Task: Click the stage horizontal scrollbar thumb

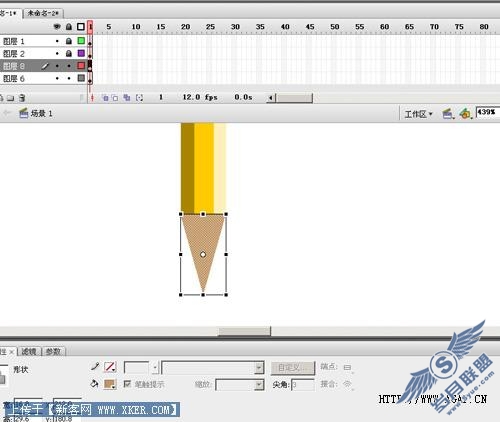Action: pyautogui.click(x=244, y=331)
